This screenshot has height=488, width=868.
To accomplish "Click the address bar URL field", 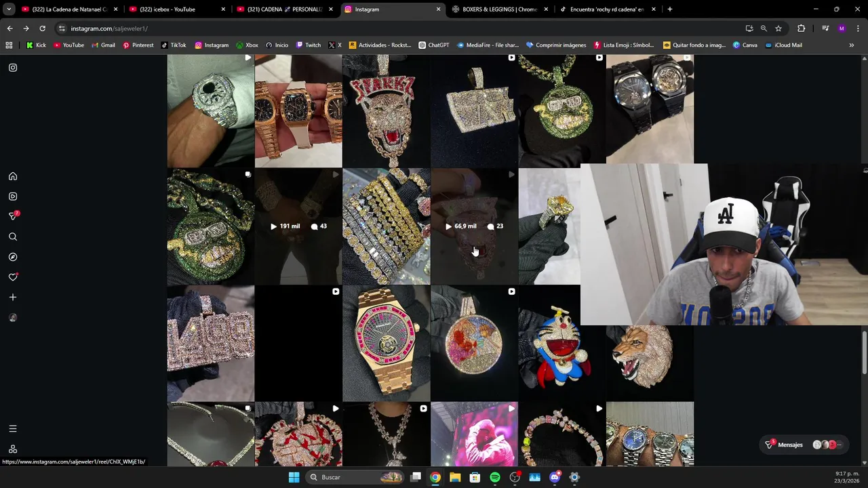I will click(x=400, y=28).
